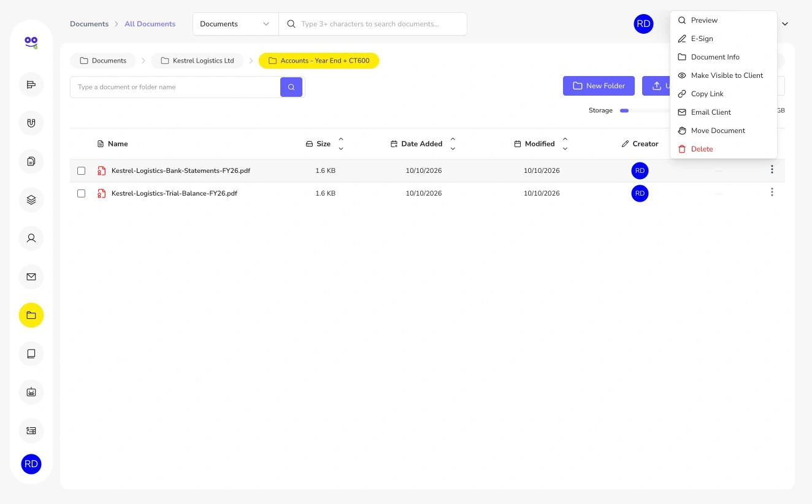Viewport: 812px width, 504px height.
Task: Tick checkbox for Kestrel-Logistics-Trial-Balance-FY26.pdf
Action: point(81,193)
